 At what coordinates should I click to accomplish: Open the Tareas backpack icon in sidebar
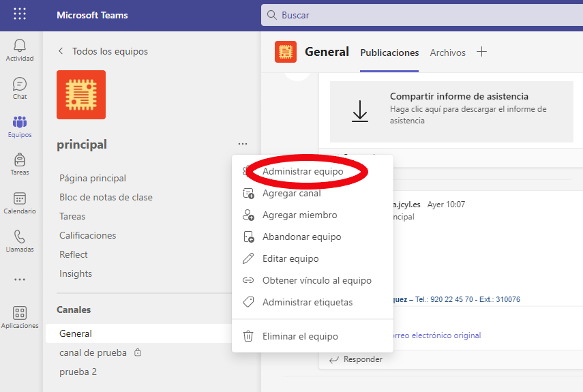click(x=20, y=160)
